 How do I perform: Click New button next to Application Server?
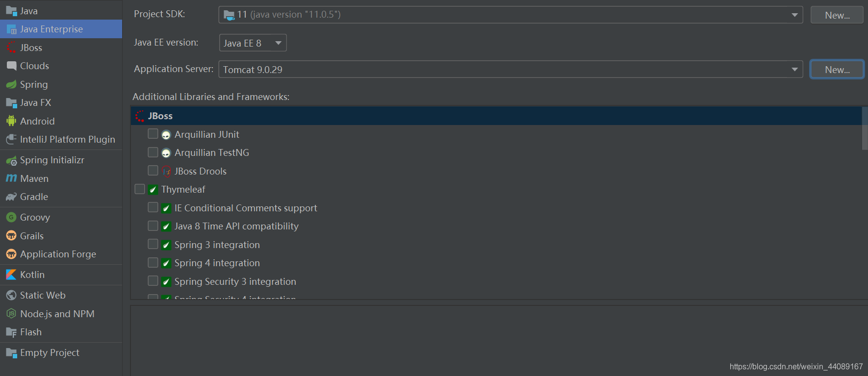coord(837,69)
